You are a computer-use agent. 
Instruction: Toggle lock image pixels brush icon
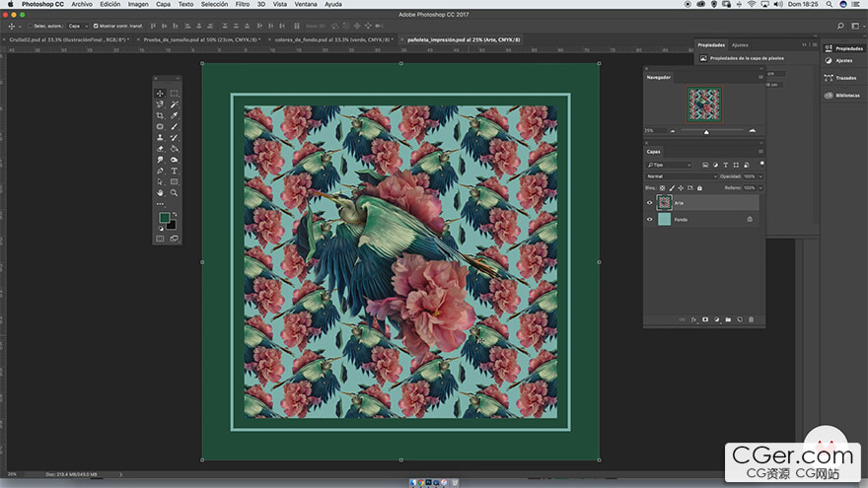(x=672, y=188)
